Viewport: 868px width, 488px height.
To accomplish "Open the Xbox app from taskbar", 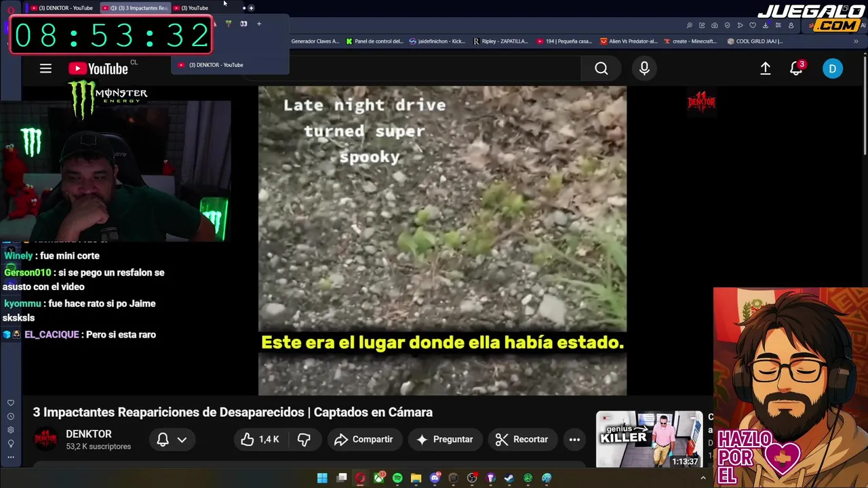I will [379, 478].
